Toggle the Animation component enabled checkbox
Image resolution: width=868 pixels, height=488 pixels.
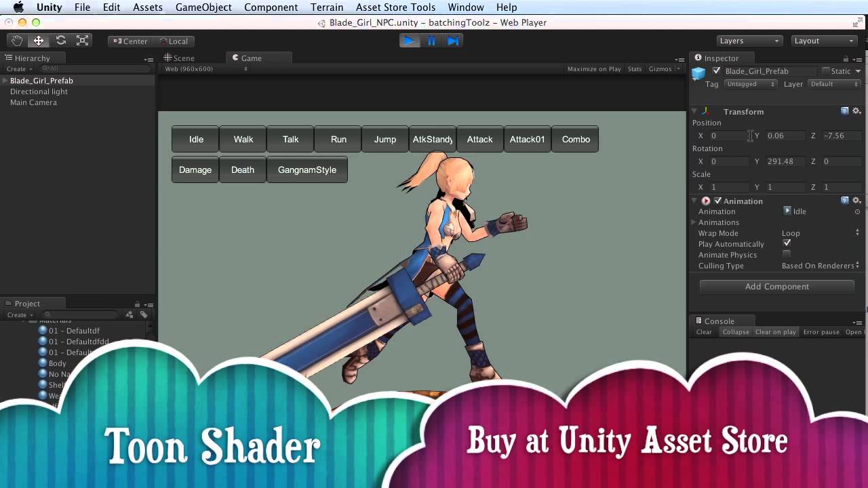click(x=717, y=201)
